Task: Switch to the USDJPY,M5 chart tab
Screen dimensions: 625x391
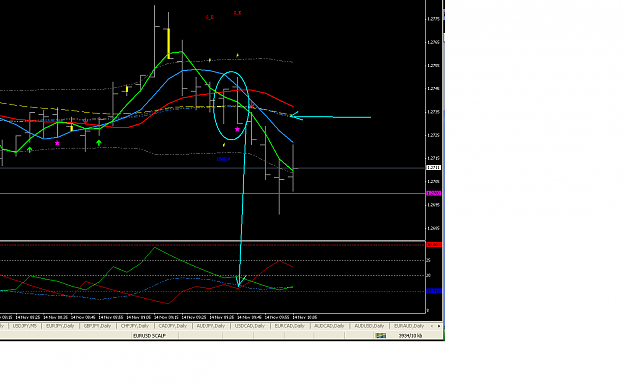Action: click(x=25, y=326)
